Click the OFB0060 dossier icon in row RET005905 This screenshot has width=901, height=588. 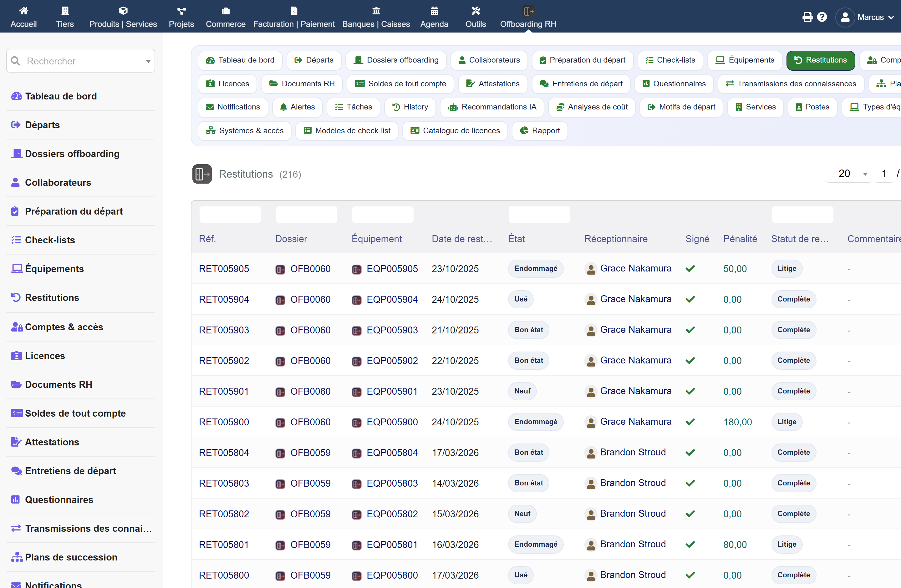[280, 269]
